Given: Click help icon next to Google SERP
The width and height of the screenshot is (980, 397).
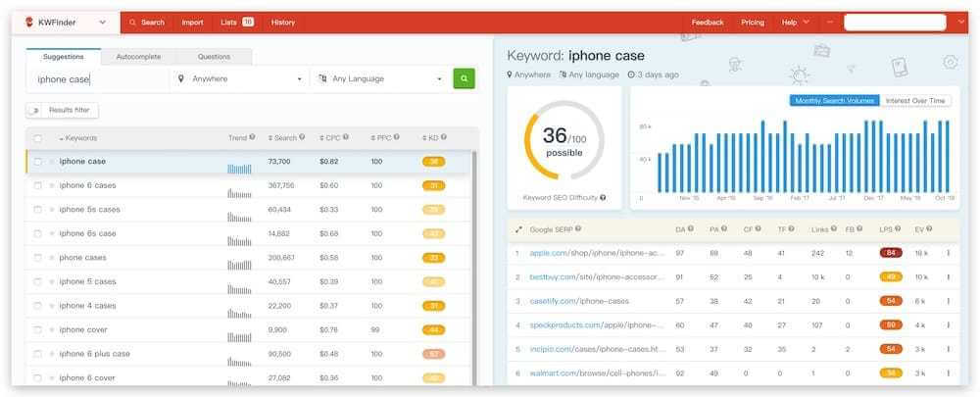Looking at the screenshot, I should [x=578, y=228].
